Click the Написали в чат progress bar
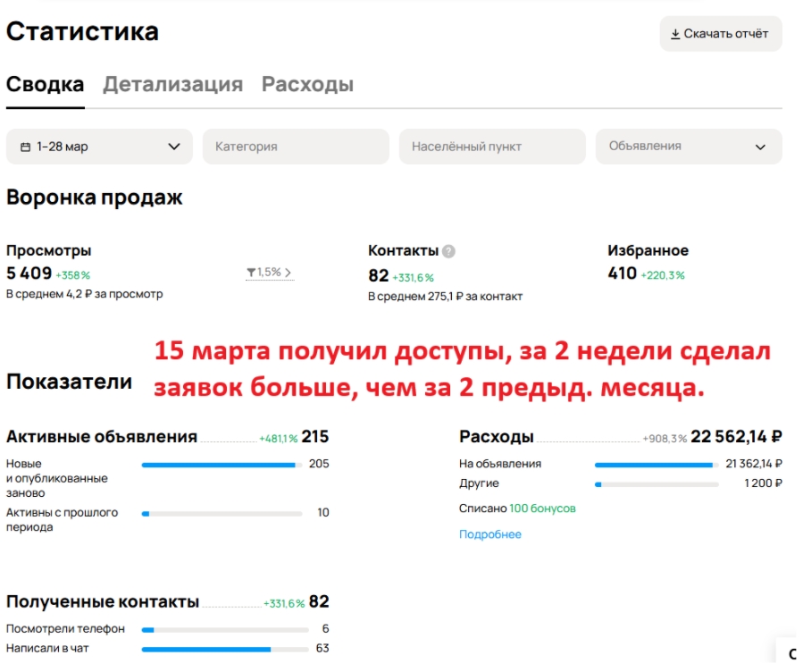Screen dimensions: 803x672 222,649
